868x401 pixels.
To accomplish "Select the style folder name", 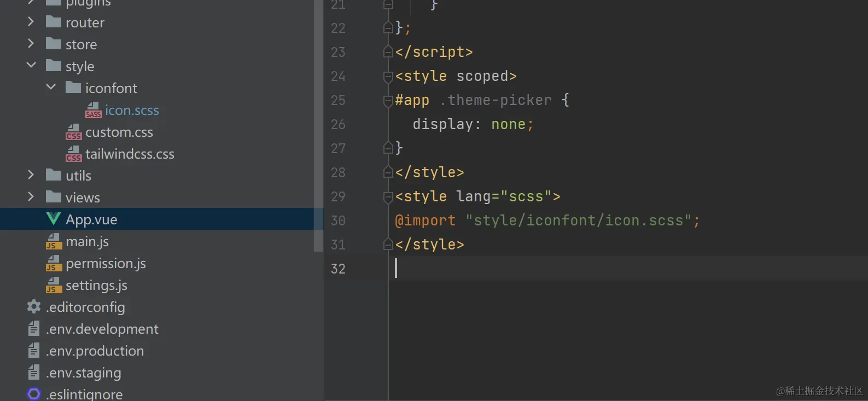I will [x=80, y=66].
